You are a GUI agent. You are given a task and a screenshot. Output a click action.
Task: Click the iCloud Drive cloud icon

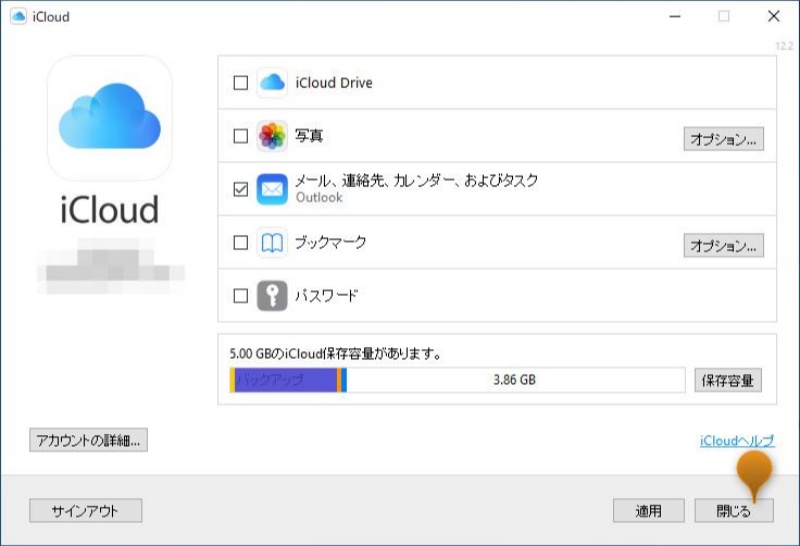(x=272, y=82)
